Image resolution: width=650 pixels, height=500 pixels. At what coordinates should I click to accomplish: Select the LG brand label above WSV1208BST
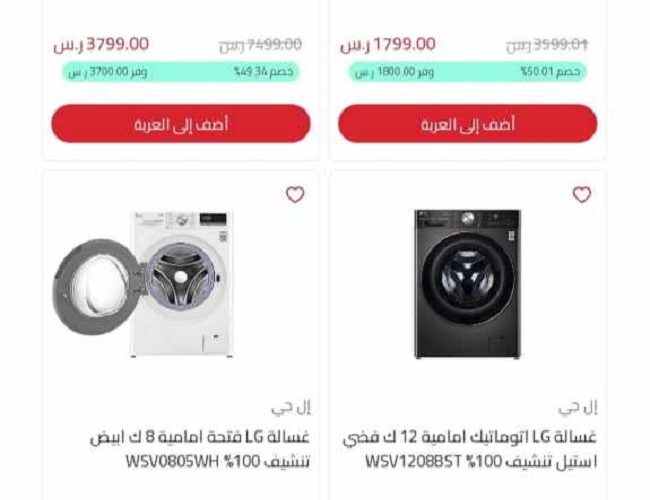[578, 408]
